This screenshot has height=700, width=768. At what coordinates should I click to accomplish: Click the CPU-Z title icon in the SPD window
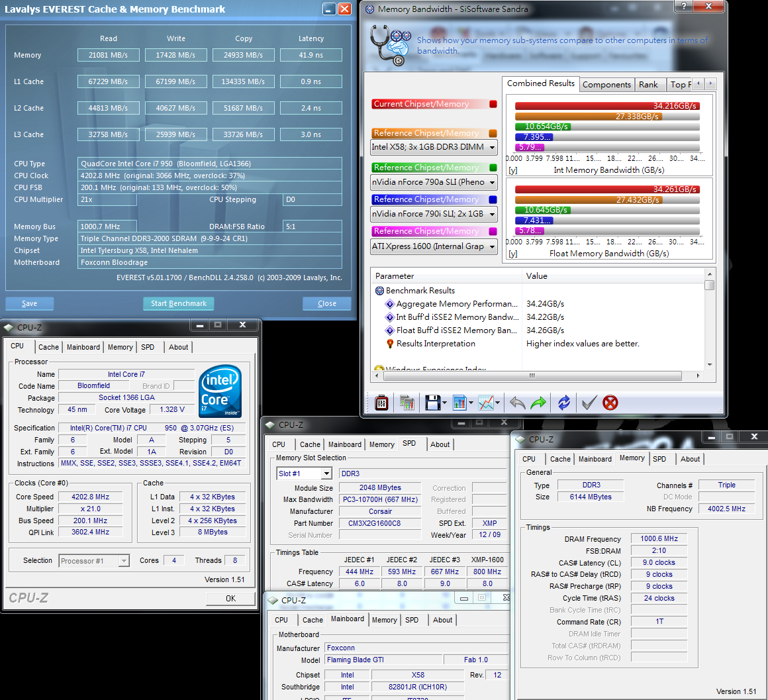tap(270, 425)
